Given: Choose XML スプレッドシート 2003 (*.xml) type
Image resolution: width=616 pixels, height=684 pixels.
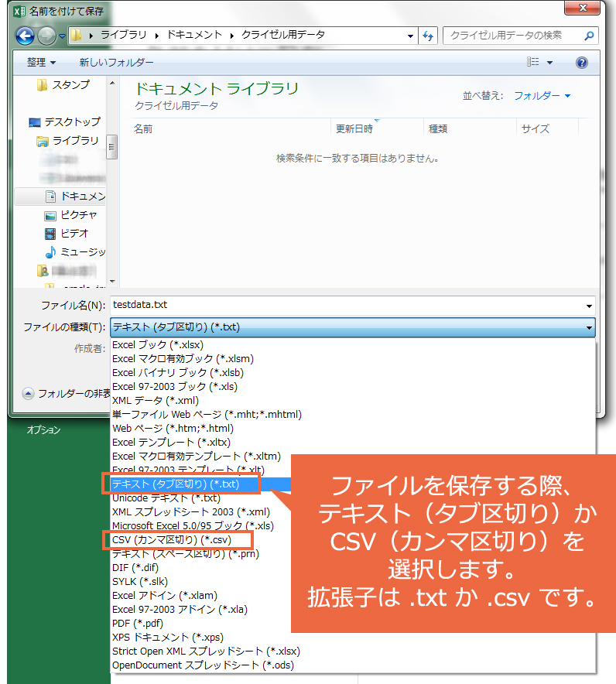Looking at the screenshot, I should pyautogui.click(x=200, y=512).
